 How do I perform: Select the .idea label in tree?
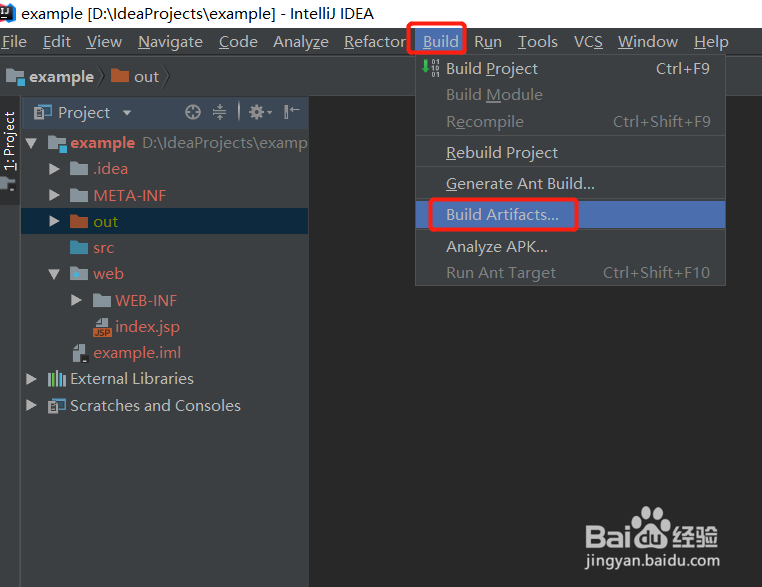(x=111, y=169)
